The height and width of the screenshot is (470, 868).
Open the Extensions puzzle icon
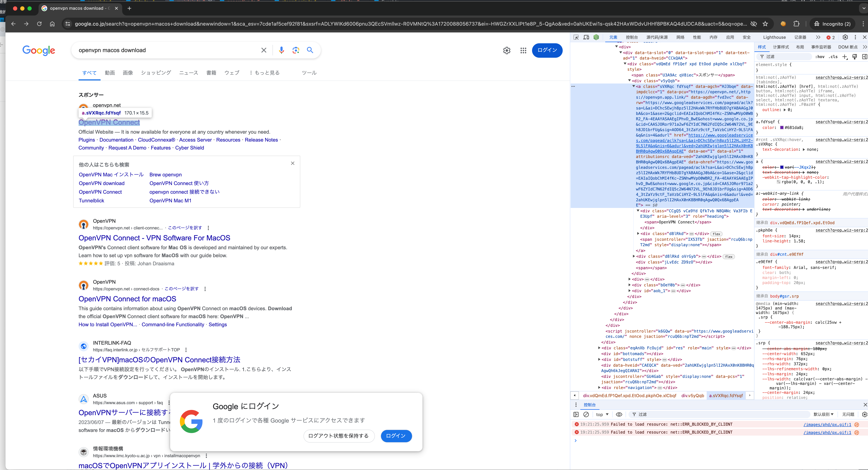[x=796, y=24]
